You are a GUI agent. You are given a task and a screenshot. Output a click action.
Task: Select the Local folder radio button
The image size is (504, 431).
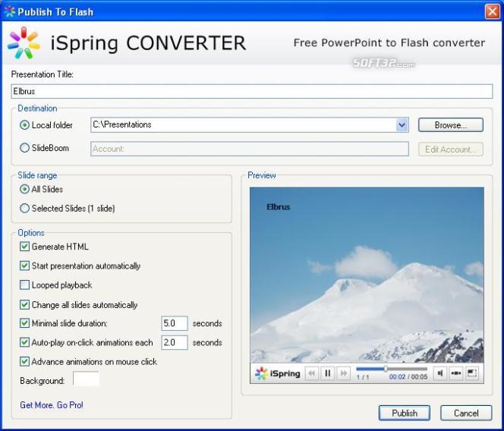click(x=24, y=125)
